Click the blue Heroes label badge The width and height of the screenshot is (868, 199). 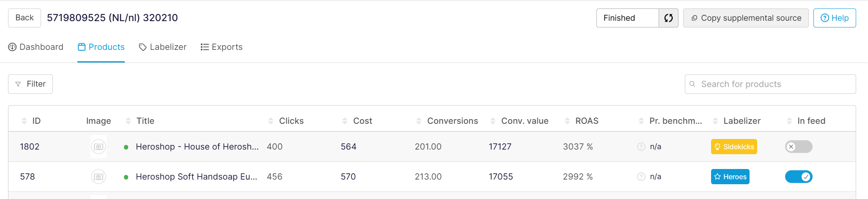730,177
